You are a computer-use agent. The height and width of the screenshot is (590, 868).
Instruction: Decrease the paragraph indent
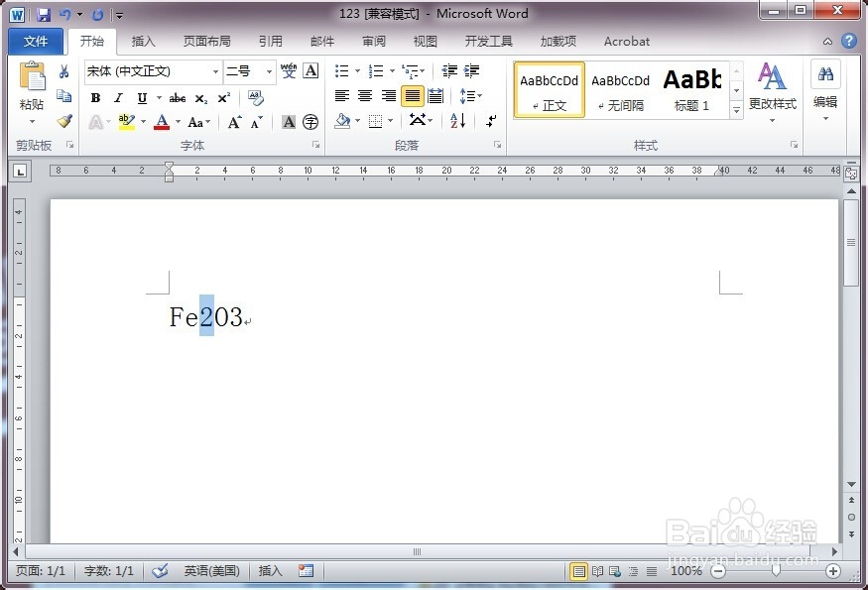(449, 70)
